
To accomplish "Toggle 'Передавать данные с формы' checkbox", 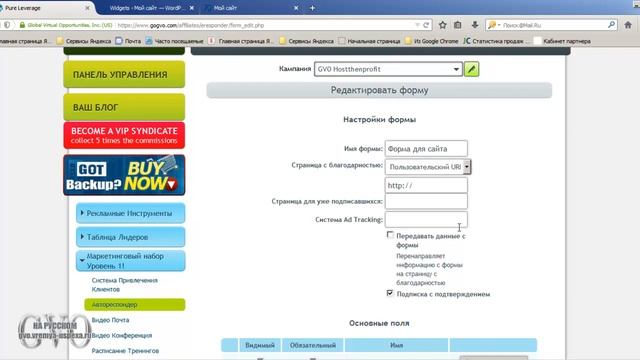I will click(390, 235).
